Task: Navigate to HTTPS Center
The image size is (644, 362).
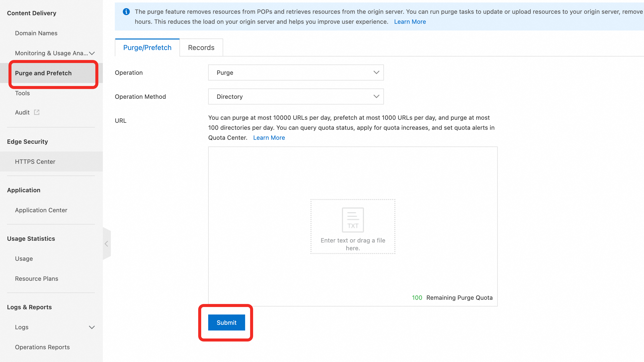Action: pos(35,162)
